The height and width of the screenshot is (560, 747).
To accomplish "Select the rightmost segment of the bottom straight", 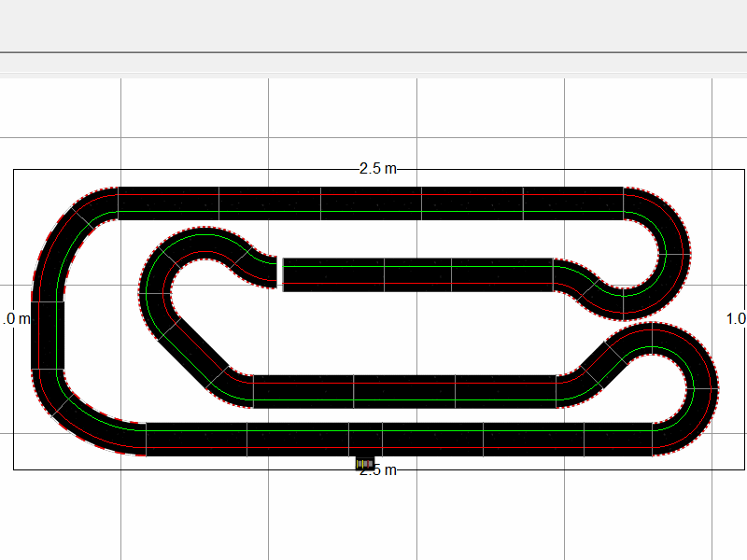I will coord(618,439).
